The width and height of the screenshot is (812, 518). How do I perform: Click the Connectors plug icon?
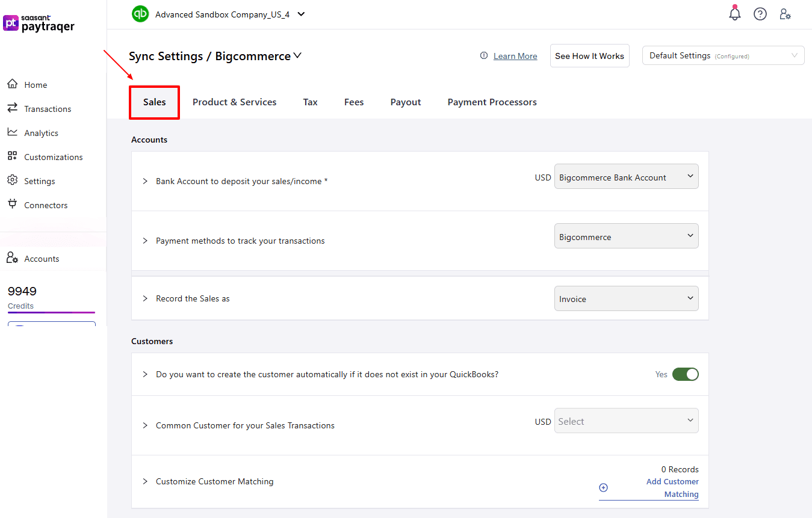pyautogui.click(x=12, y=205)
